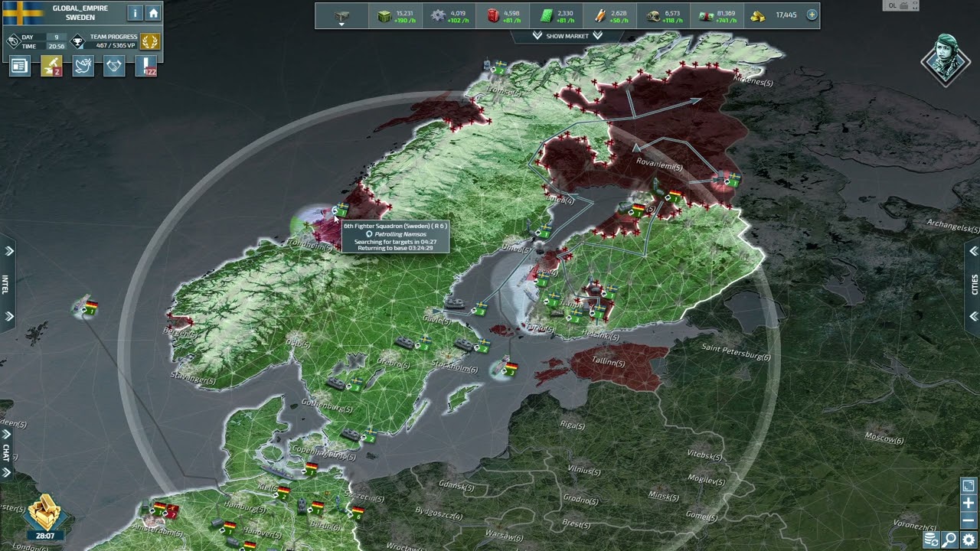
Task: Zoom in on the map
Action: coord(969,504)
